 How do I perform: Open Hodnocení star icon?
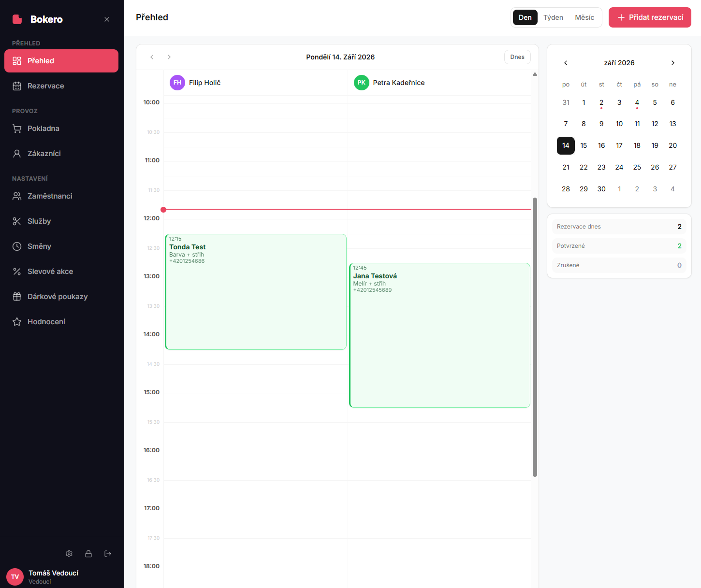(17, 322)
